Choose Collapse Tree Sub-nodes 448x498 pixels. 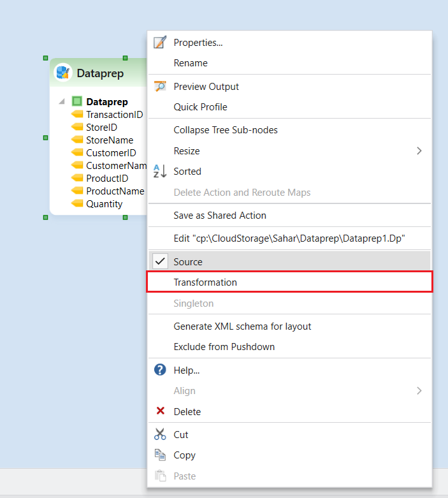226,130
